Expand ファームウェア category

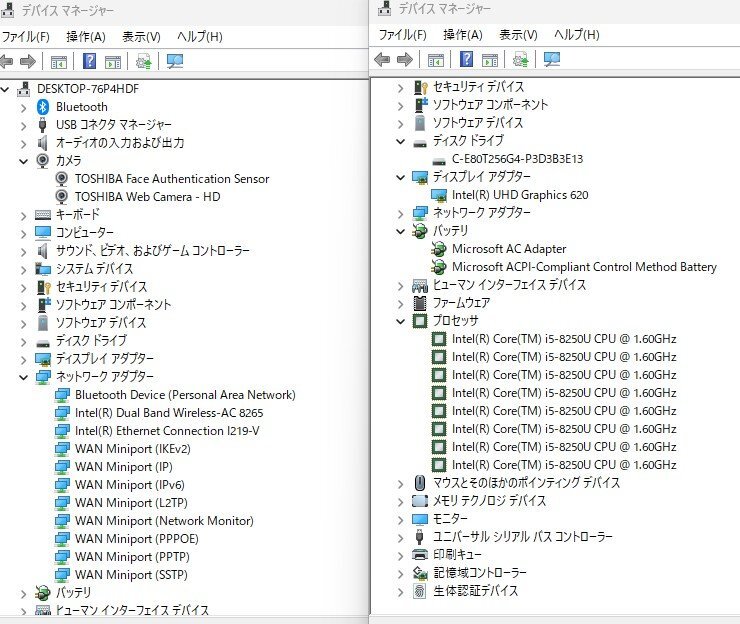[x=401, y=304]
